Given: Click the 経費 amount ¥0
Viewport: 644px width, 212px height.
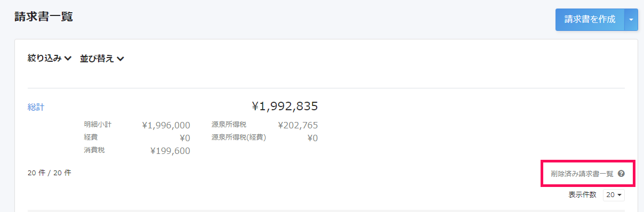Looking at the screenshot, I should pos(184,138).
